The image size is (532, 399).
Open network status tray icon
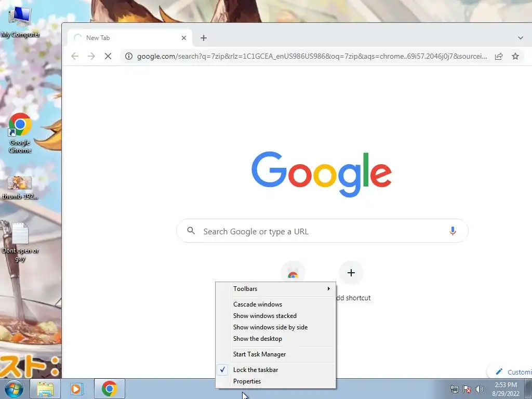pos(454,389)
